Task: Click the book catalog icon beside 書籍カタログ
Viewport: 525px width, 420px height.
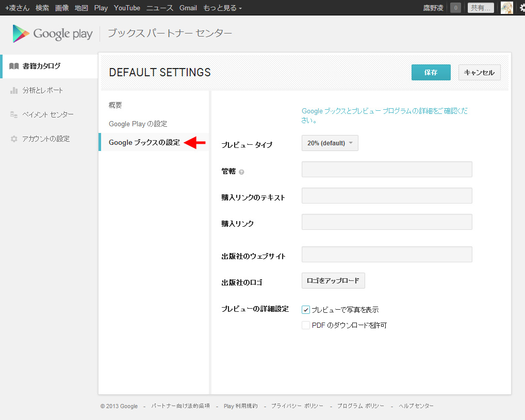Action: (14, 66)
